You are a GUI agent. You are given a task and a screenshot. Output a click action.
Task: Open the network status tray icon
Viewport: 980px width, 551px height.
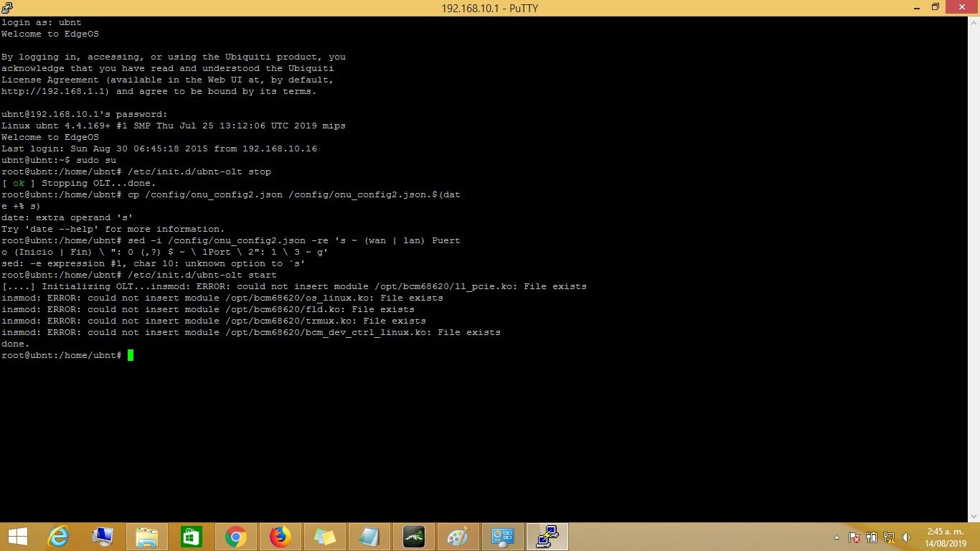tap(889, 537)
